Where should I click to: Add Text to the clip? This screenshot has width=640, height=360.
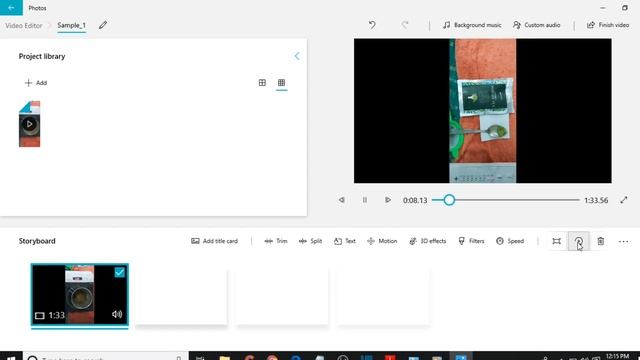click(x=344, y=241)
